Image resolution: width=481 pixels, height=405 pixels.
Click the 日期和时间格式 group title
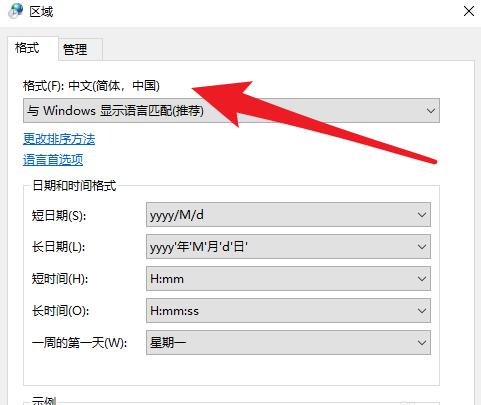[74, 185]
